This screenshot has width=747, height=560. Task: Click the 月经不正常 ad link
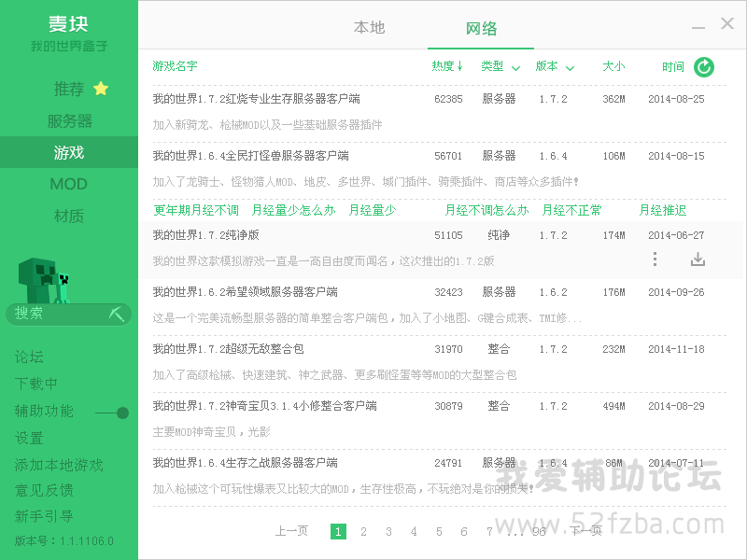(571, 210)
